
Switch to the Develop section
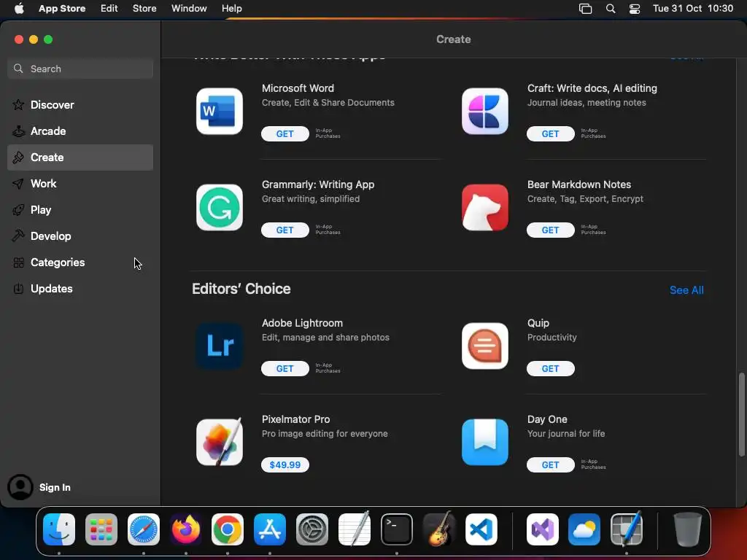pos(80,236)
